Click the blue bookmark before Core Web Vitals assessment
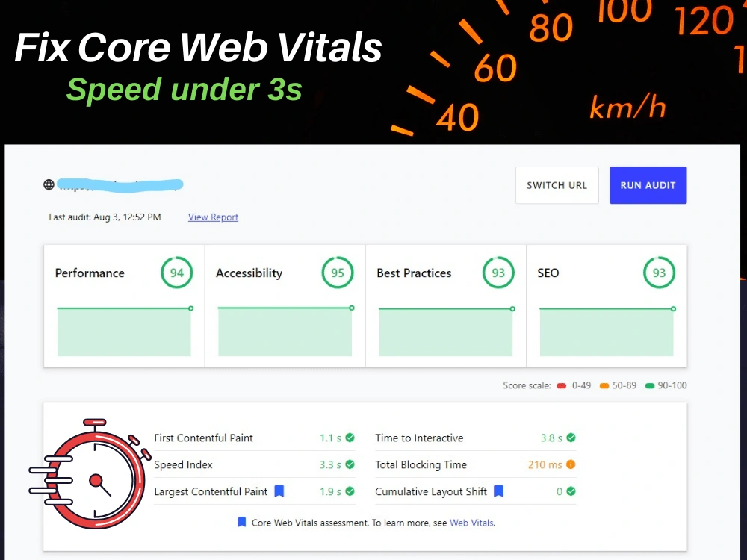This screenshot has width=747, height=560. tap(241, 523)
